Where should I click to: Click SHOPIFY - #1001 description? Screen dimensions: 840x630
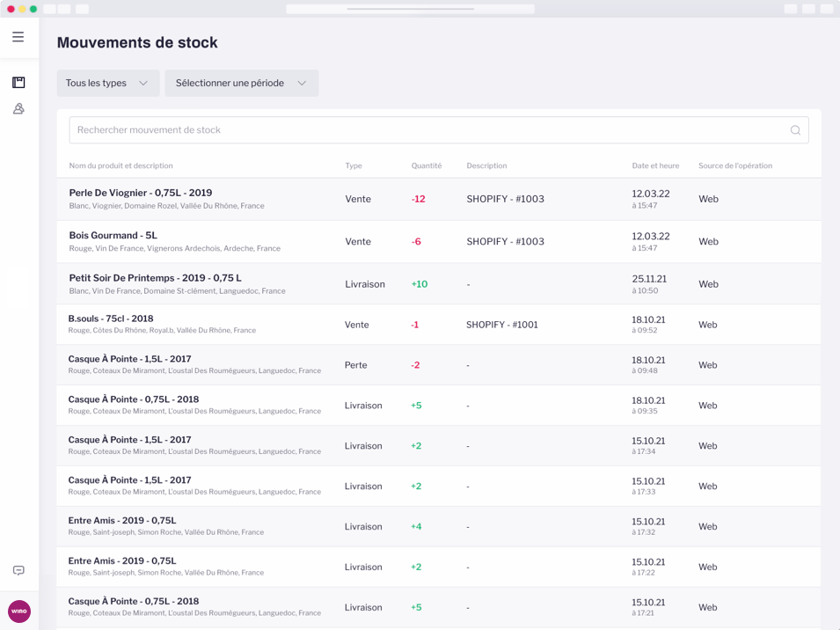click(x=502, y=325)
